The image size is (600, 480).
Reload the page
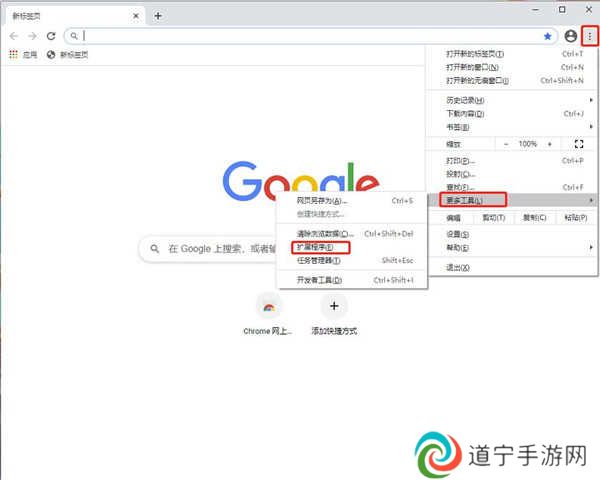[51, 36]
